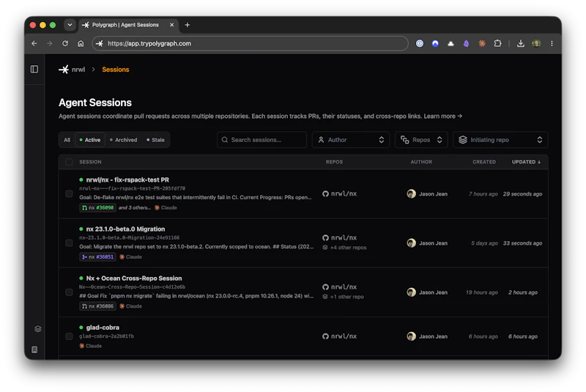
Task: Check the nx 23.1.0-beta.0 Migration checkbox
Action: tap(69, 243)
